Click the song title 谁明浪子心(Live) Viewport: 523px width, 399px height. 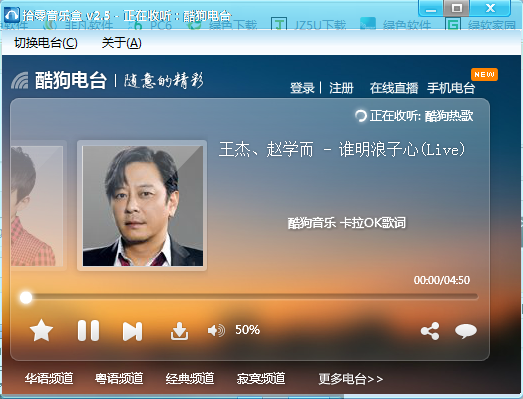402,149
